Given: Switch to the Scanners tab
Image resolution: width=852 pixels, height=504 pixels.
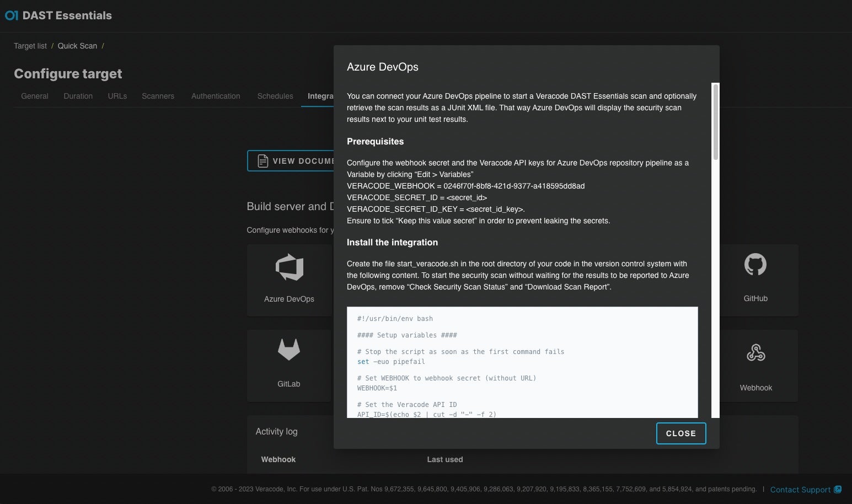Looking at the screenshot, I should tap(158, 96).
